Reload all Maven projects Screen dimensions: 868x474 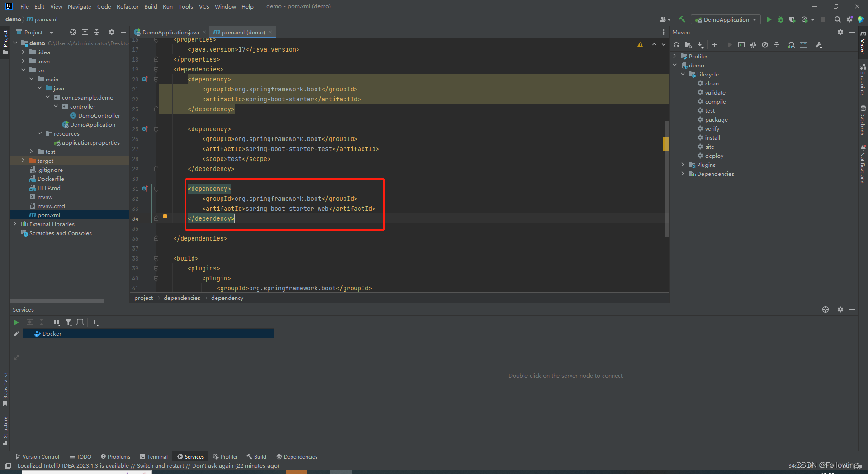[676, 45]
